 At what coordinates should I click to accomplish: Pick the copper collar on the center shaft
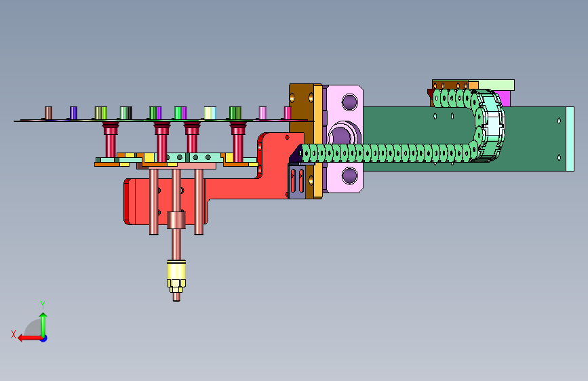[x=176, y=220]
